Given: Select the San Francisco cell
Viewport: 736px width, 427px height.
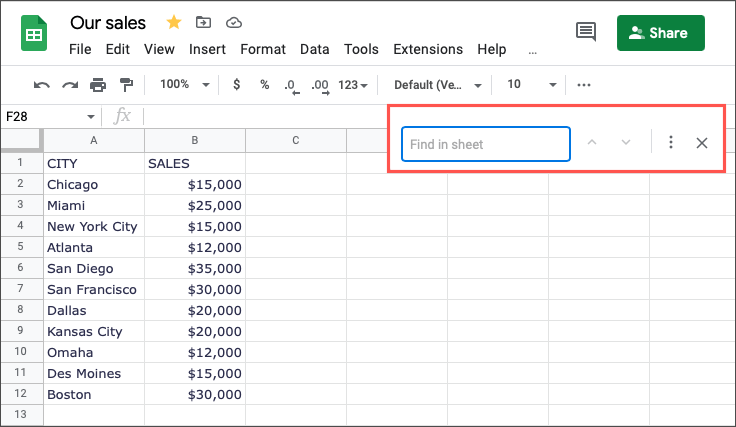Looking at the screenshot, I should [93, 290].
